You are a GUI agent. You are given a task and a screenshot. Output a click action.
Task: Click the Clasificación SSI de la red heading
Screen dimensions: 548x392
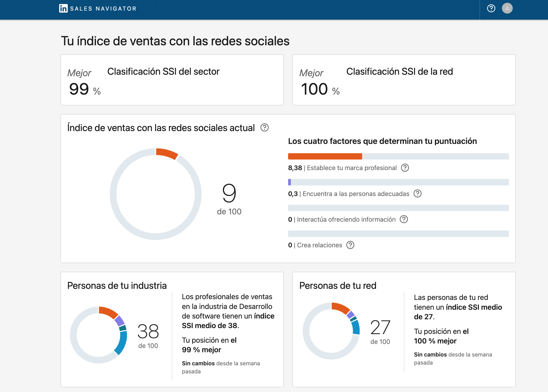(x=400, y=71)
